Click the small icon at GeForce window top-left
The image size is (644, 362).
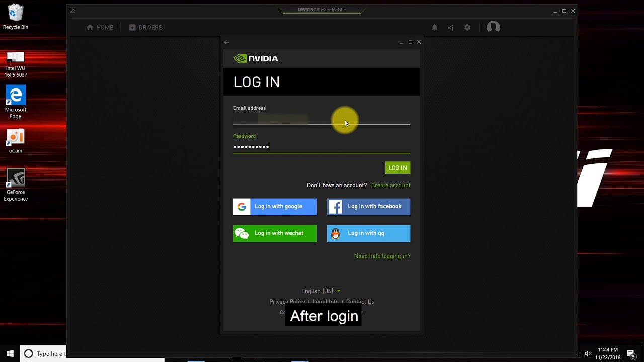pos(73,10)
